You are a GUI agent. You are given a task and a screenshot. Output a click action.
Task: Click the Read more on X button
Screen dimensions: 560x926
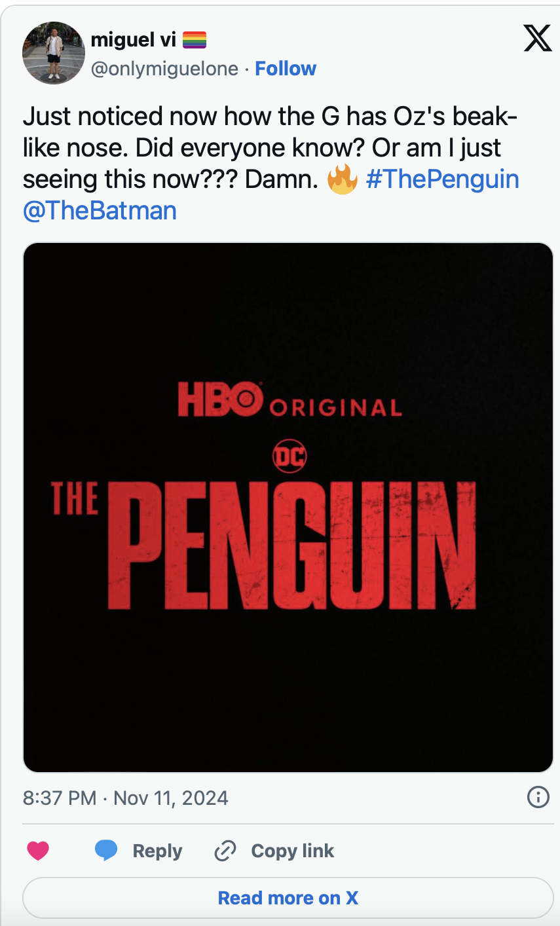288,898
